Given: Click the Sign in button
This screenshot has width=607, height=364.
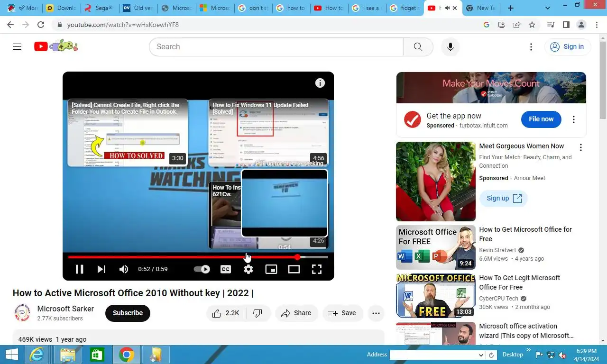Looking at the screenshot, I should tap(567, 46).
